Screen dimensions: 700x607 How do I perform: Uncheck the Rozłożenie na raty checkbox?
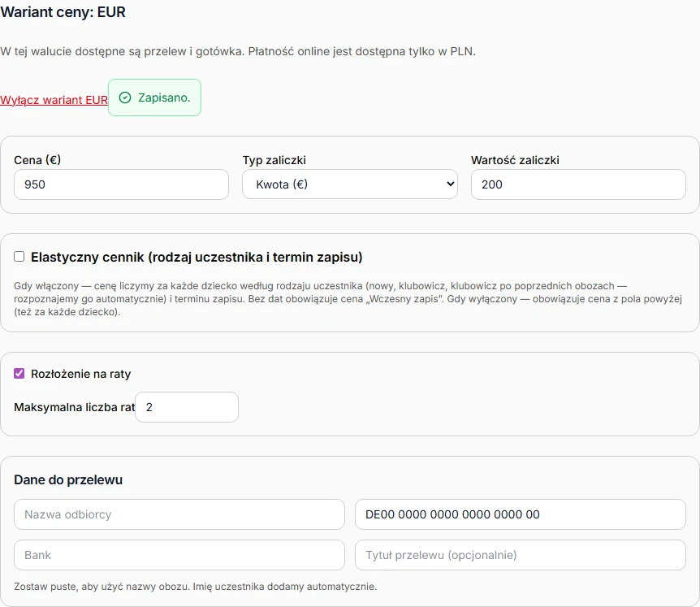point(19,374)
